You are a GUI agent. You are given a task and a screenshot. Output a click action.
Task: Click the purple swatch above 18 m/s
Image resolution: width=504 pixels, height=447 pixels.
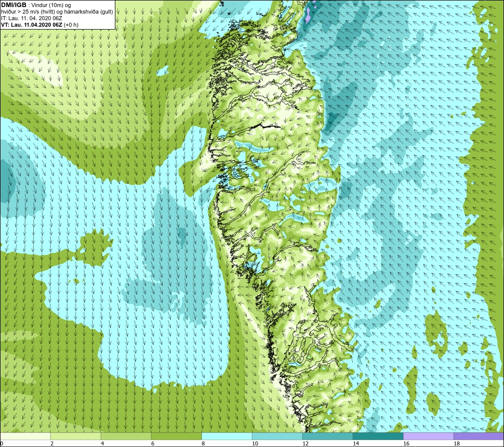pyautogui.click(x=479, y=436)
